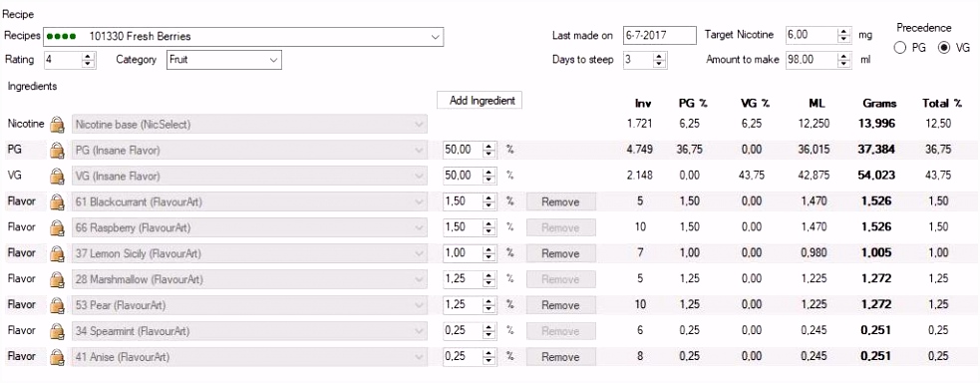The width and height of the screenshot is (980, 383).
Task: Increase the Rating stepper value
Action: [x=88, y=56]
